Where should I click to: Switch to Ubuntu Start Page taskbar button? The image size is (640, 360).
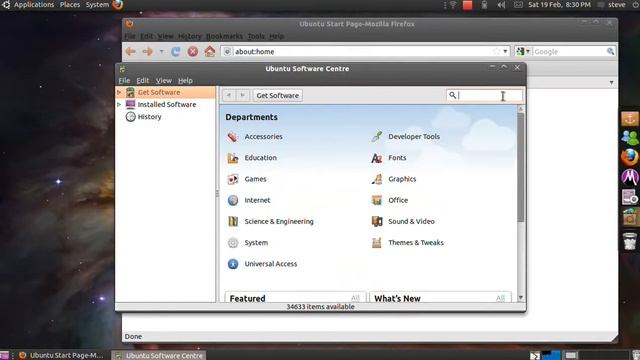pyautogui.click(x=61, y=355)
